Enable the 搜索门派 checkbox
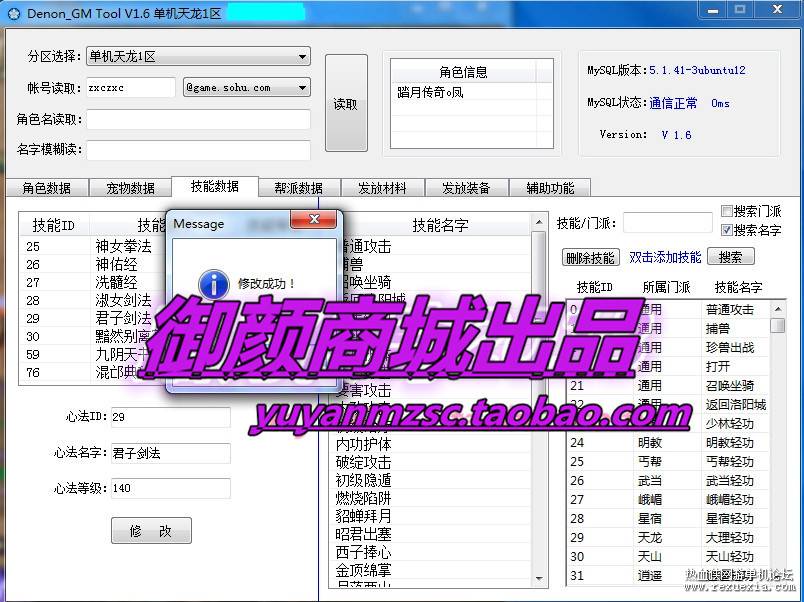Image resolution: width=804 pixels, height=602 pixels. click(726, 211)
